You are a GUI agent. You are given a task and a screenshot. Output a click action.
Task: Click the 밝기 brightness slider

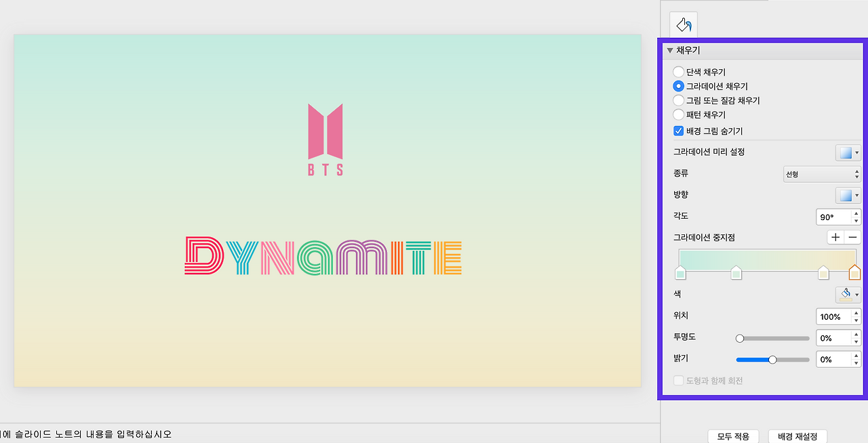772,360
